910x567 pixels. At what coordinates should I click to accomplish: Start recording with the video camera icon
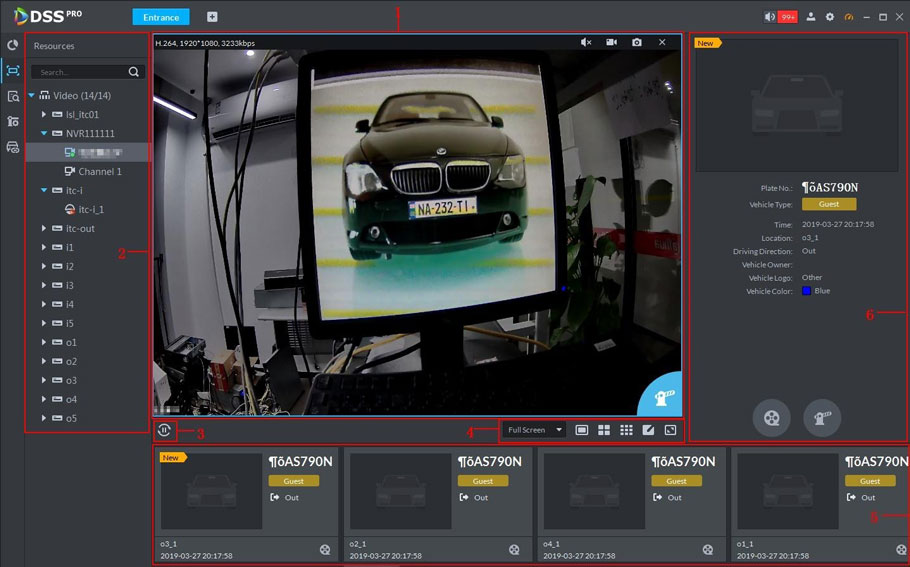(611, 42)
